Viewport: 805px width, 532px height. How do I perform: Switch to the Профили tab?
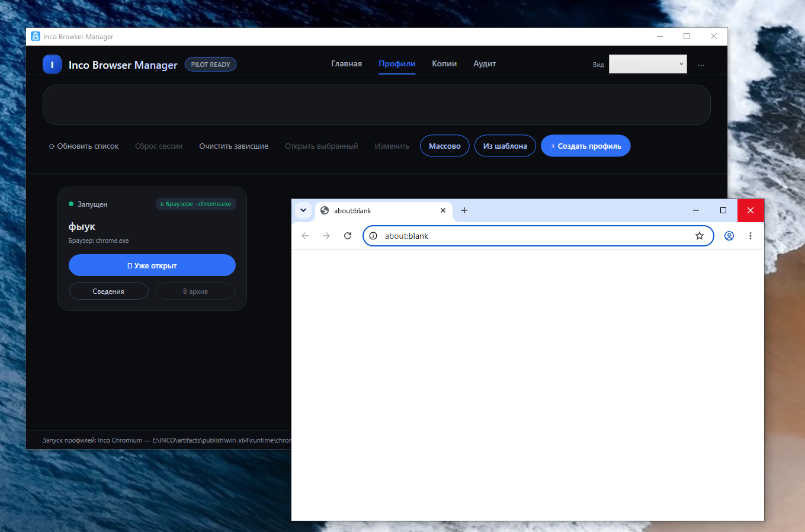click(397, 63)
